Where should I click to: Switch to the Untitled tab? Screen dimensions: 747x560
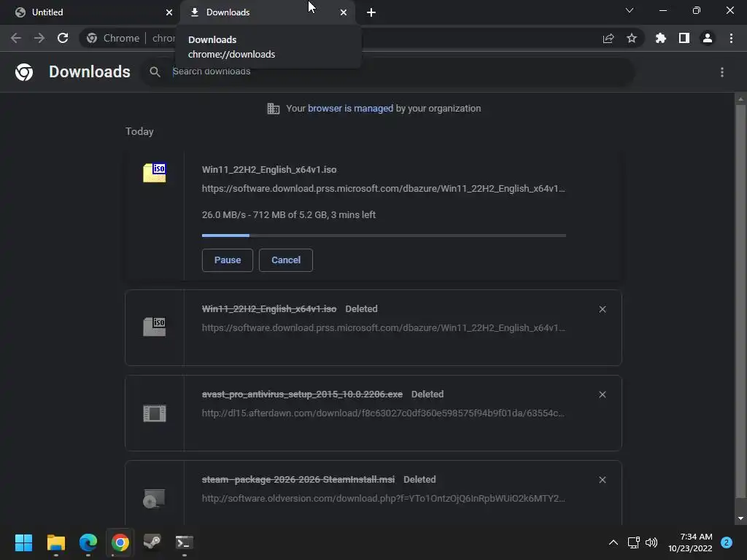click(90, 12)
